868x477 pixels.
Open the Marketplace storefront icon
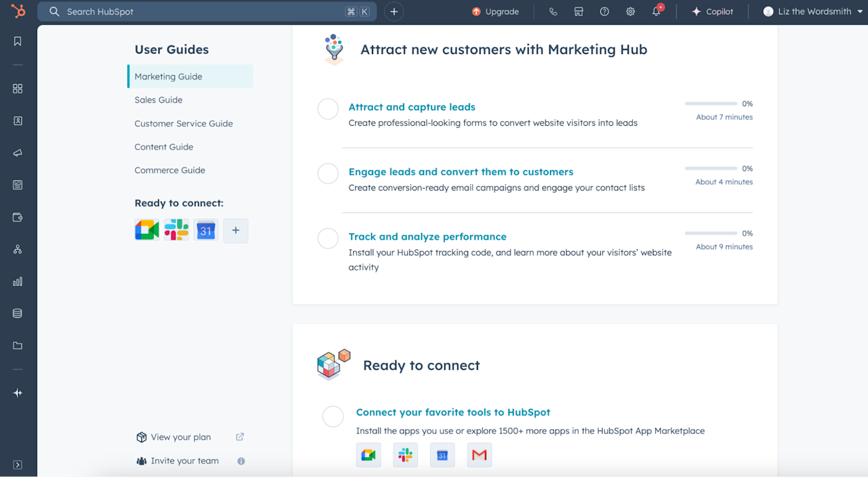578,11
